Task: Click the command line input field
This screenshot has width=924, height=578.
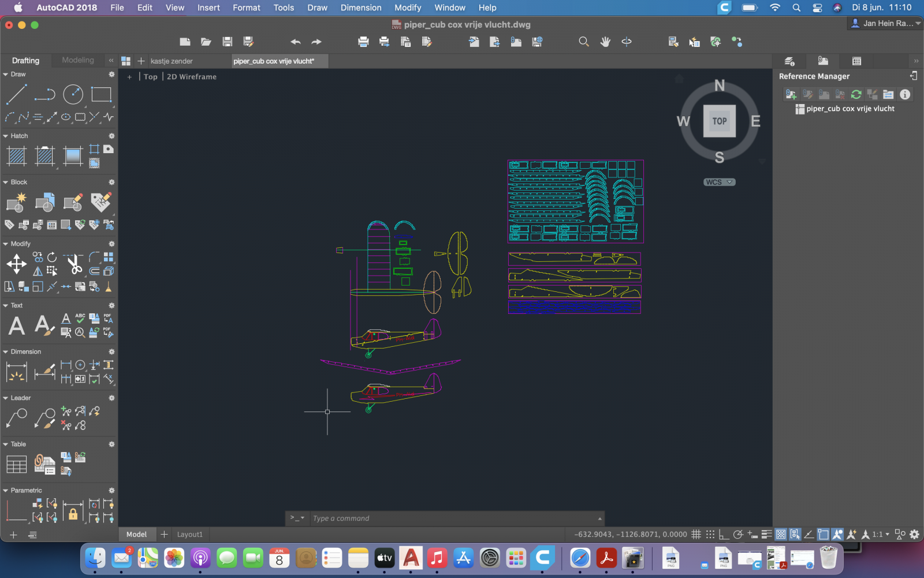Action: (453, 518)
